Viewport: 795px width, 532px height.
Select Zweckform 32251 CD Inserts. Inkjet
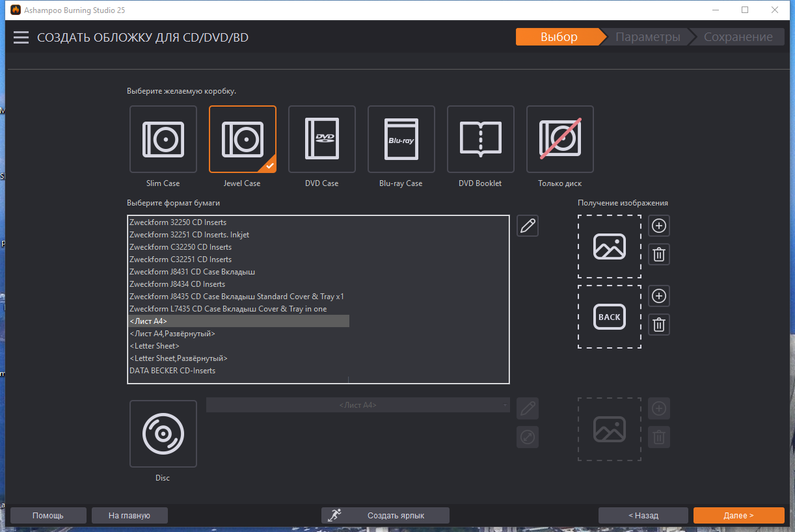[239, 235]
